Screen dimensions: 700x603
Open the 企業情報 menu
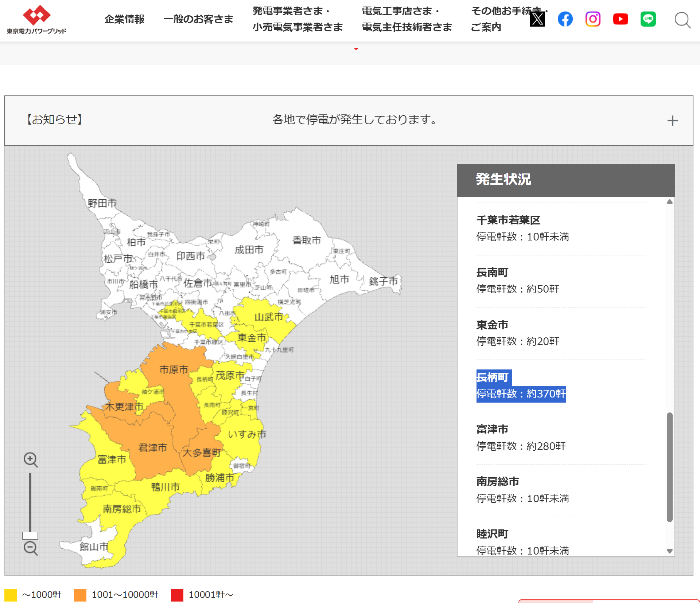pyautogui.click(x=124, y=19)
